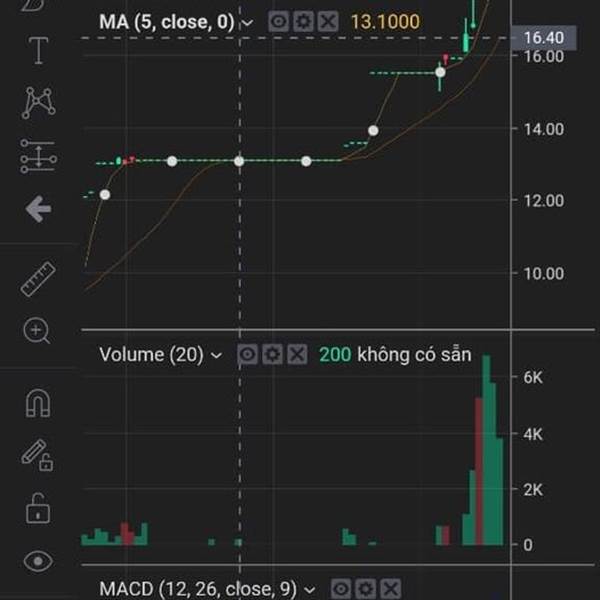
Task: Hide the Volume indicator using eye icon
Action: [247, 354]
